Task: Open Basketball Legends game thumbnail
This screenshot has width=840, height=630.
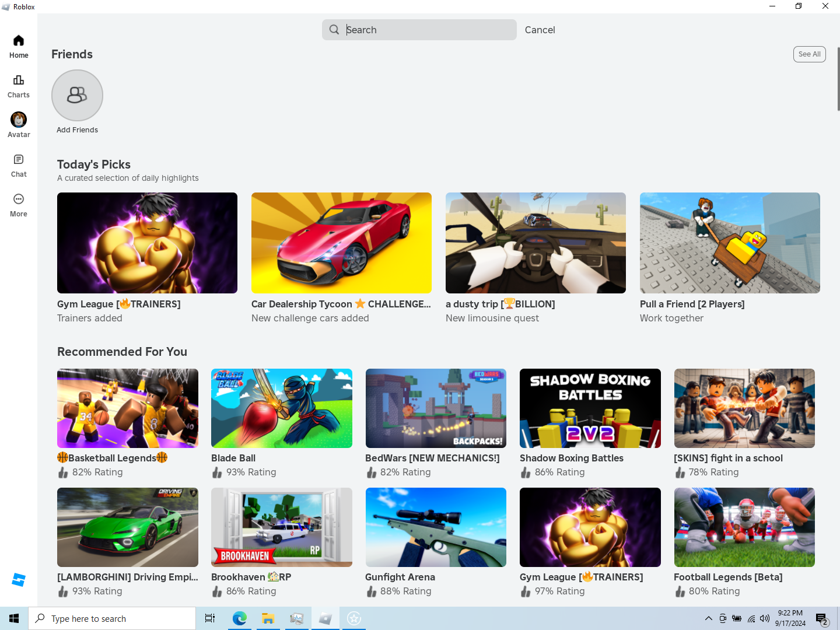Action: [x=128, y=408]
